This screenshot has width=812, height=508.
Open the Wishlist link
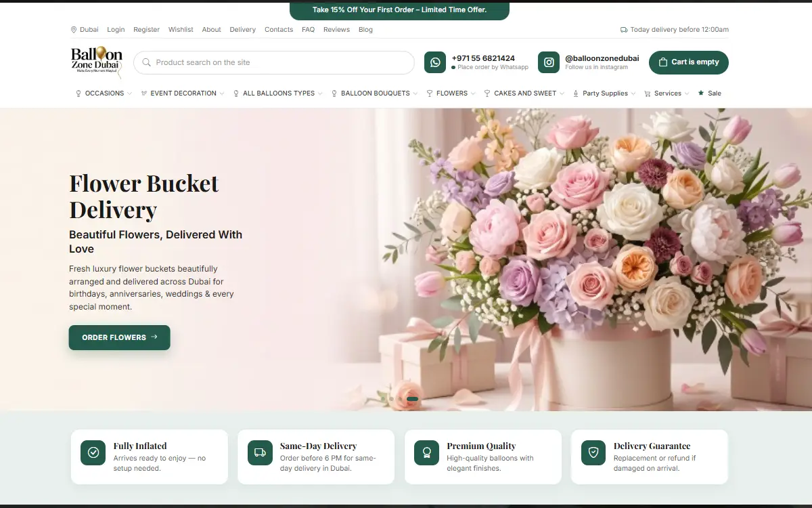[181, 30]
